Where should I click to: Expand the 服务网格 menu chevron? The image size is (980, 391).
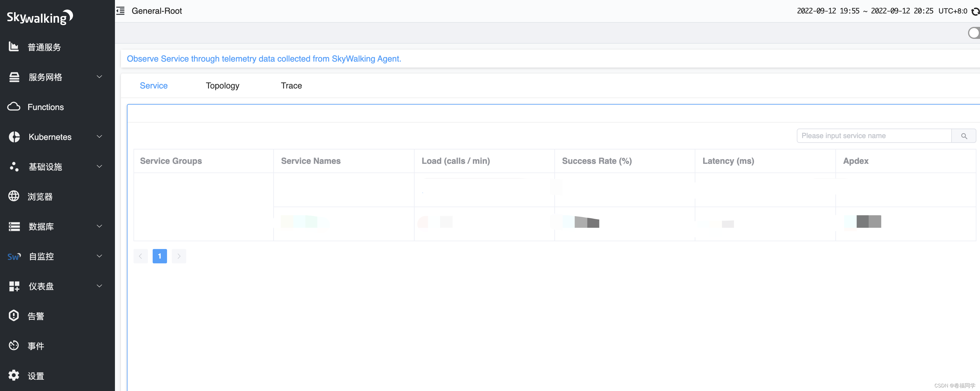pos(99,77)
